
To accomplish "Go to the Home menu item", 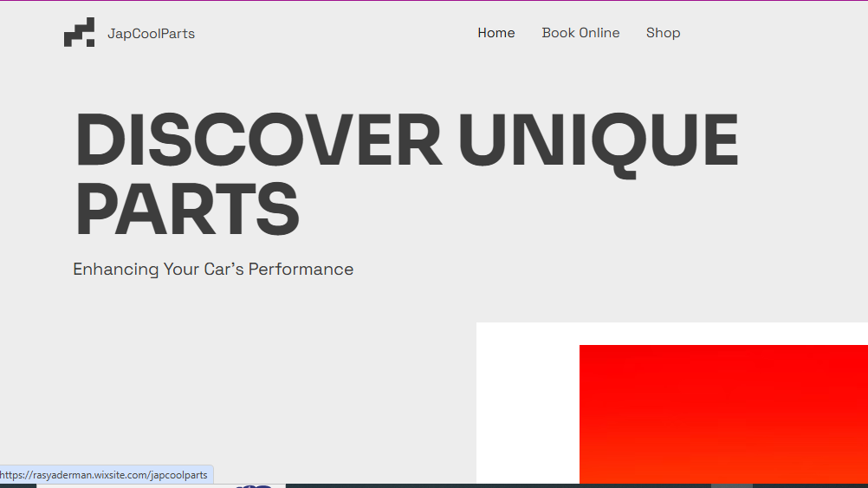I will (496, 33).
